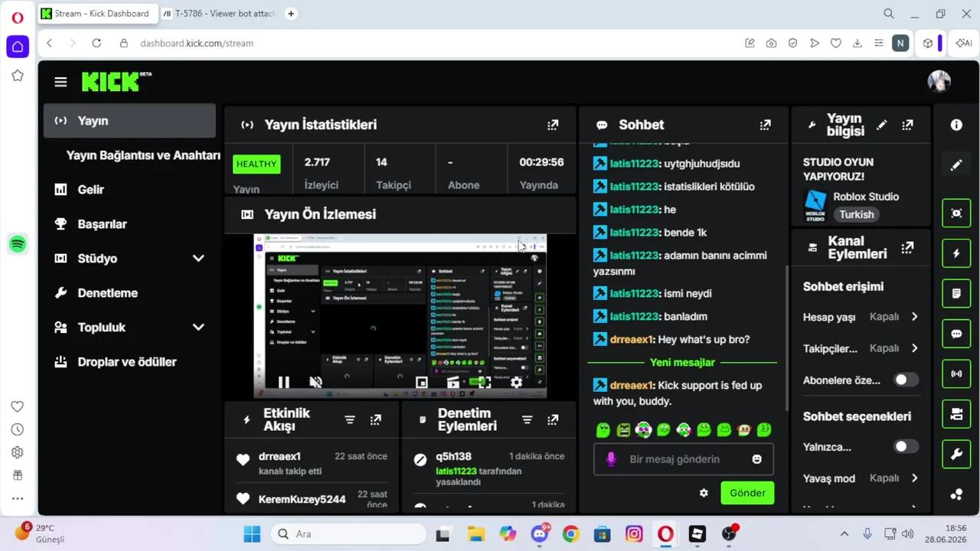The height and width of the screenshot is (551, 980).
Task: Open stream preview settings gear
Action: tap(517, 382)
